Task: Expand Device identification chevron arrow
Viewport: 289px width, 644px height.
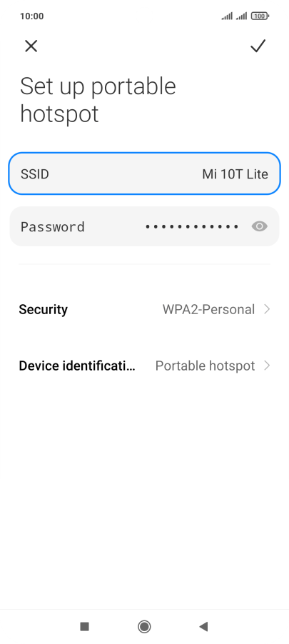Action: point(267,365)
